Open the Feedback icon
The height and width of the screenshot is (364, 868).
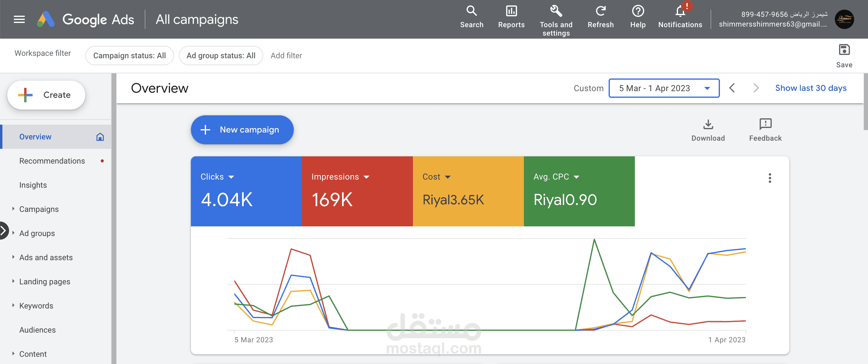click(765, 124)
